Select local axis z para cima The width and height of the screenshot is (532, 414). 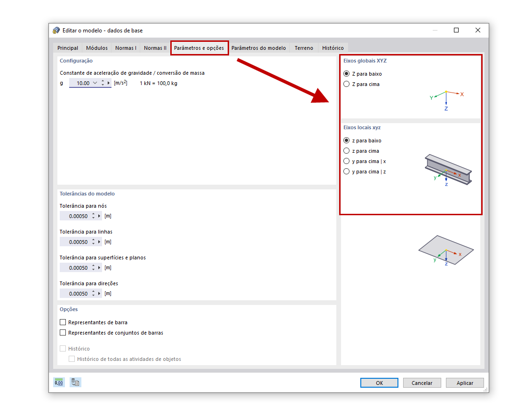346,151
